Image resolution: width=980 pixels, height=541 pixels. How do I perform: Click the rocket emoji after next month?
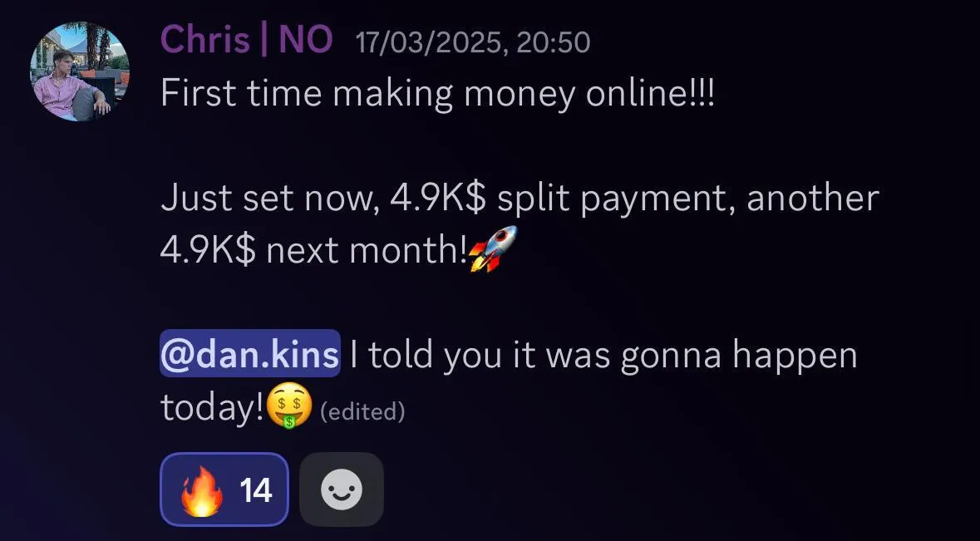(x=493, y=249)
